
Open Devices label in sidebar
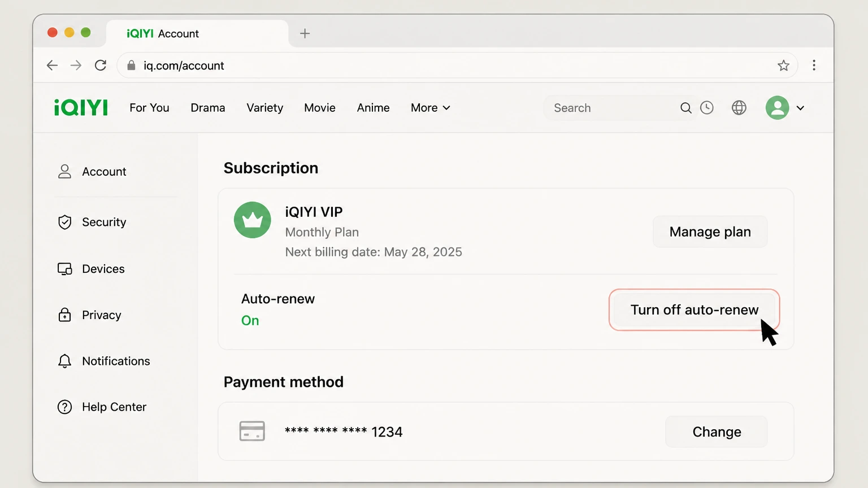click(x=103, y=269)
